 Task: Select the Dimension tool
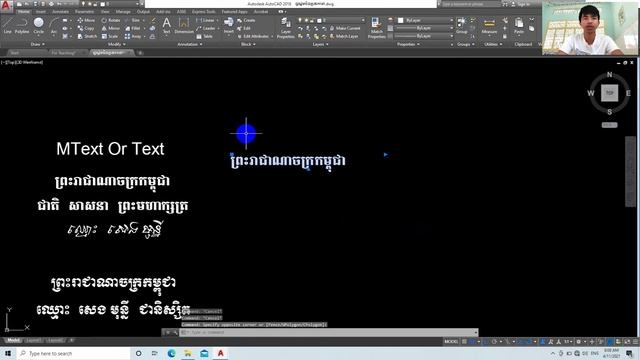(x=184, y=25)
